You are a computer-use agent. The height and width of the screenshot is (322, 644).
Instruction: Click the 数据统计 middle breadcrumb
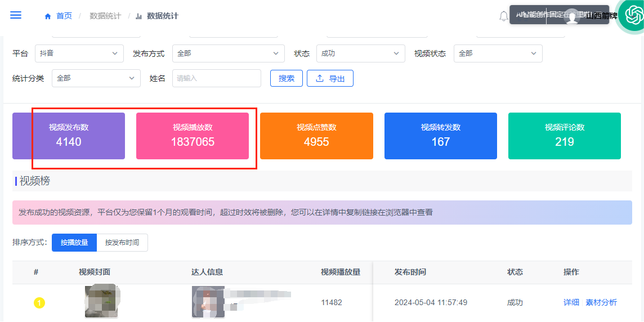tap(105, 16)
